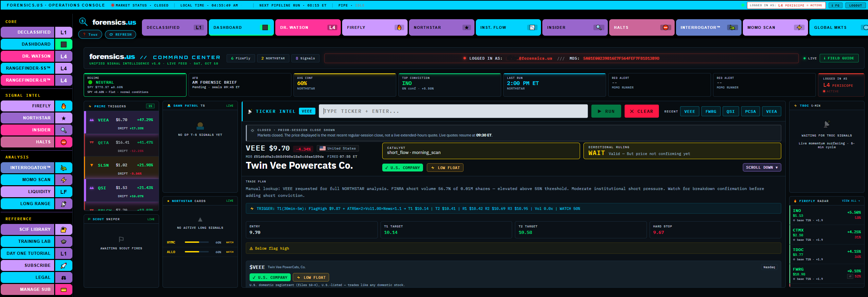Click the star icon beside NORTHSTAR in sidebar
Image resolution: width=868 pixels, height=297 pixels.
pos(64,118)
